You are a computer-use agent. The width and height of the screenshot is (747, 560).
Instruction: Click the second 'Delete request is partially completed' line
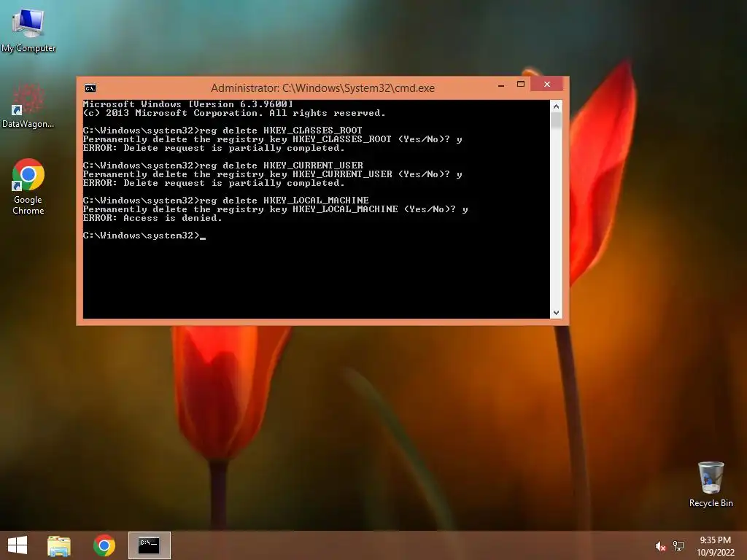pyautogui.click(x=214, y=183)
